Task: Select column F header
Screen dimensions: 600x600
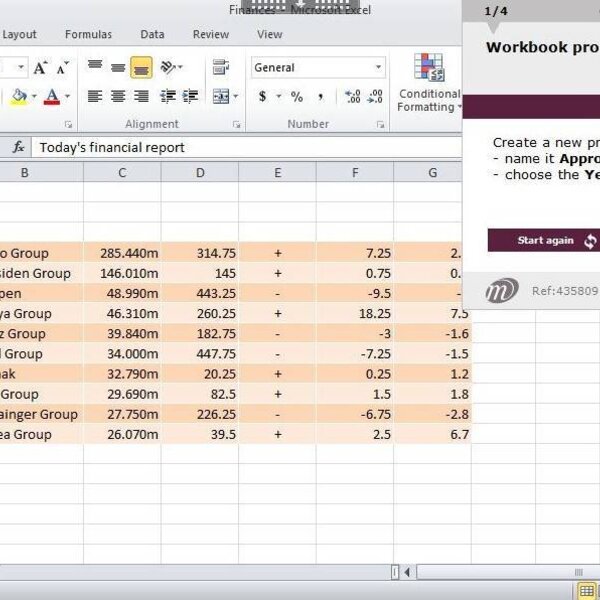Action: pyautogui.click(x=355, y=173)
